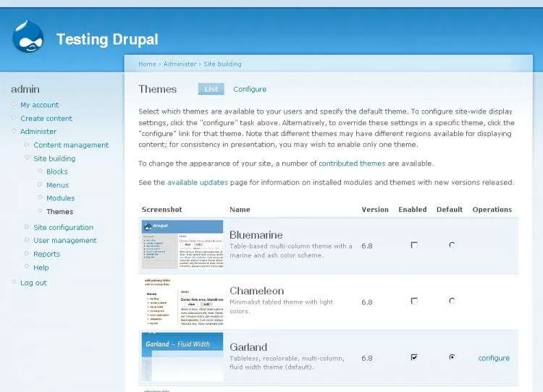Open Modules under Site building

tap(61, 198)
